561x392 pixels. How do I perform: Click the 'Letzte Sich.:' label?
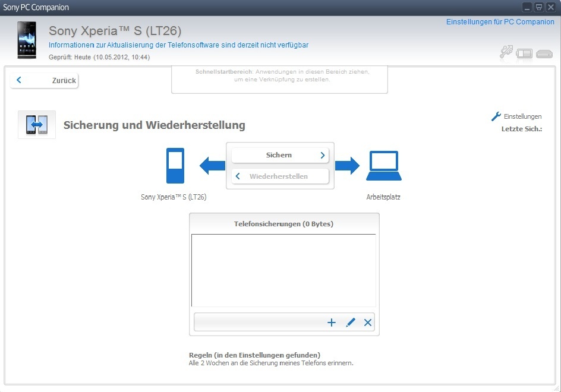522,129
